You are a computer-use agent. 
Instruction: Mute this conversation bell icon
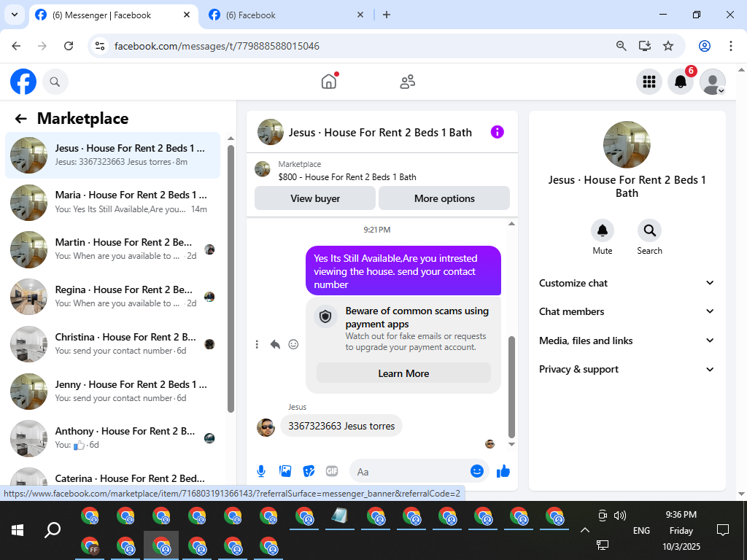click(602, 231)
